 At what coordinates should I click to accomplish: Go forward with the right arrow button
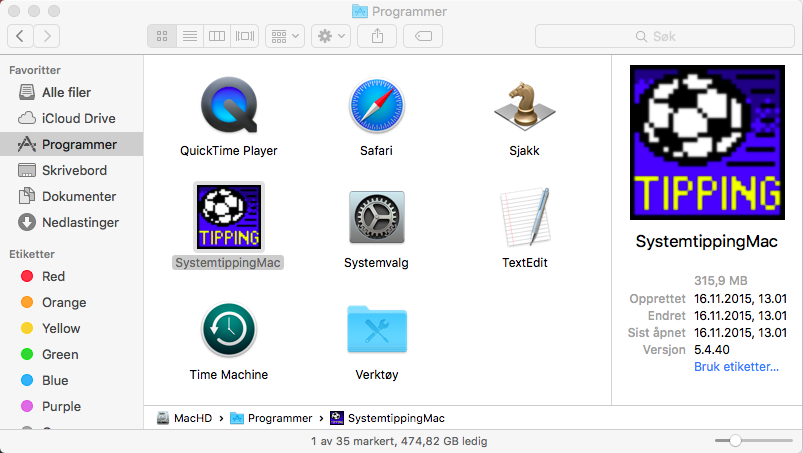pos(47,36)
